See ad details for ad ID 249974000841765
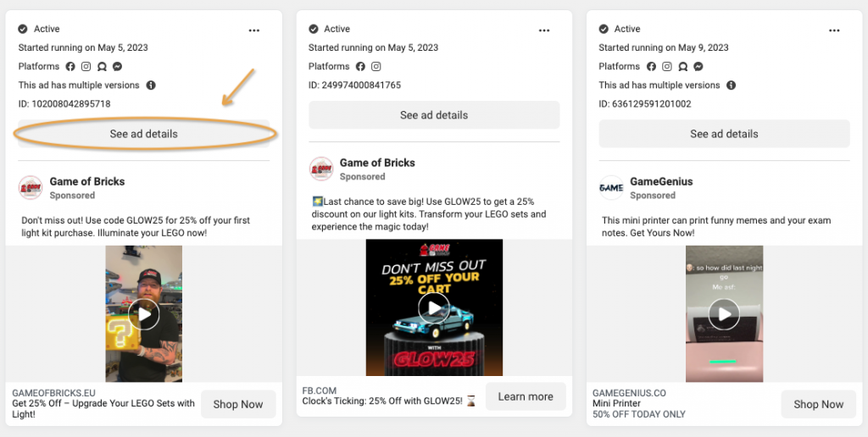The image size is (868, 437). point(434,115)
